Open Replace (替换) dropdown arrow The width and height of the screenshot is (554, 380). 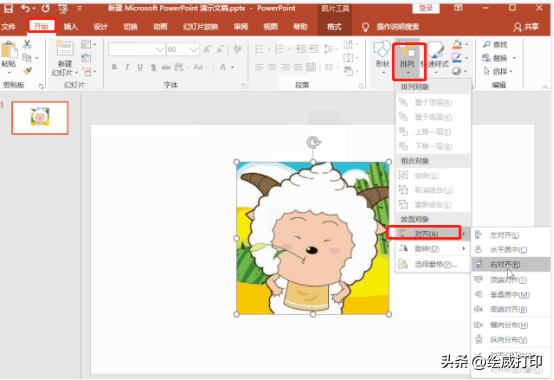tap(514, 58)
